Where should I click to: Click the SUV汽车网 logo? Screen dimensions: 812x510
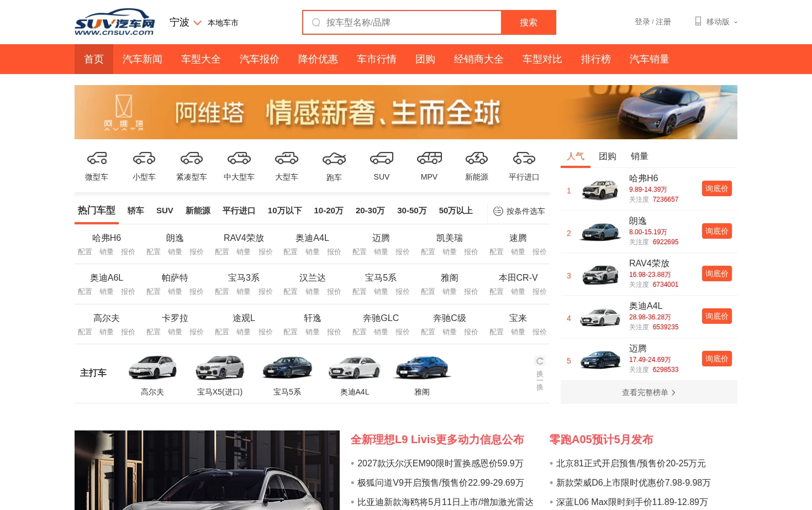pyautogui.click(x=115, y=22)
